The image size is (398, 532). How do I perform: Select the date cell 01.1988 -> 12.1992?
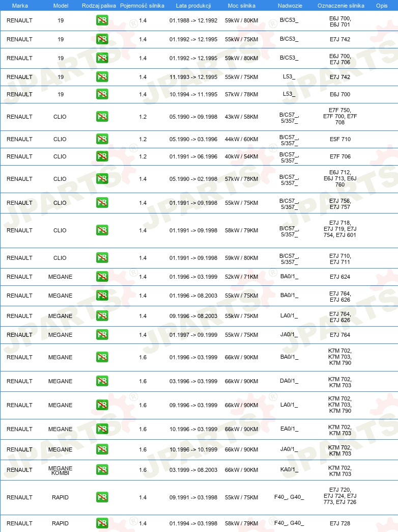[193, 20]
